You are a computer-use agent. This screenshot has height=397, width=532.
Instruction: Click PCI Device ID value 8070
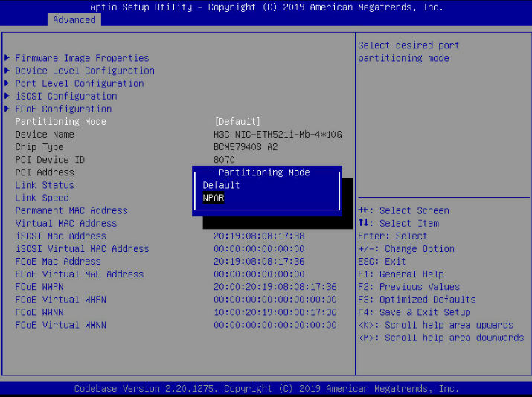pyautogui.click(x=224, y=160)
